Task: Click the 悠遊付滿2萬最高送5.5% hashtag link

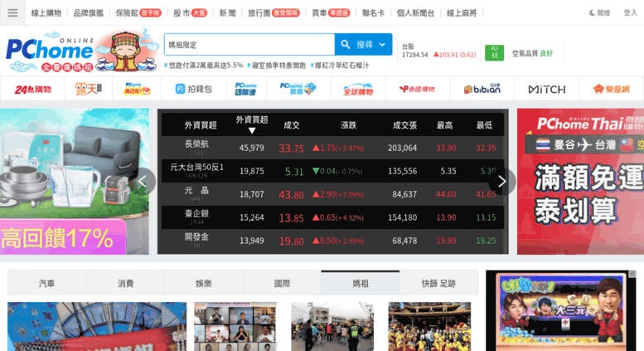Action: coord(203,66)
